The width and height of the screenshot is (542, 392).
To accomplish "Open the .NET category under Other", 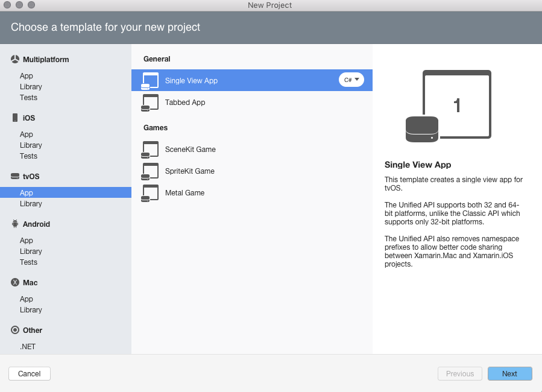I will [x=28, y=346].
